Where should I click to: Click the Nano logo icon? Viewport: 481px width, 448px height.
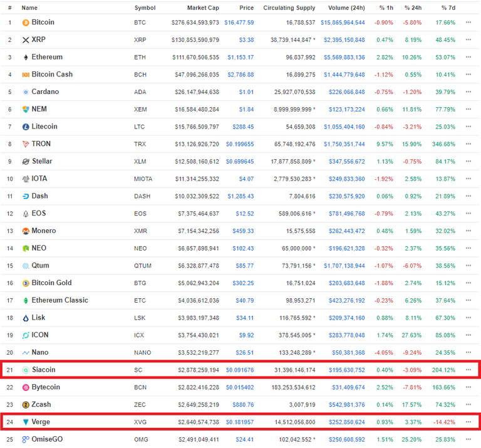coord(26,353)
